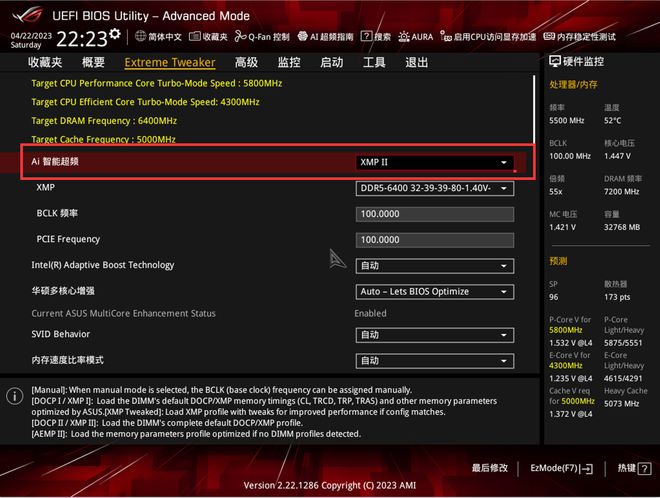Viewport: 660px width, 498px height.
Task: Click the BCLK 频率 value field
Action: point(434,214)
